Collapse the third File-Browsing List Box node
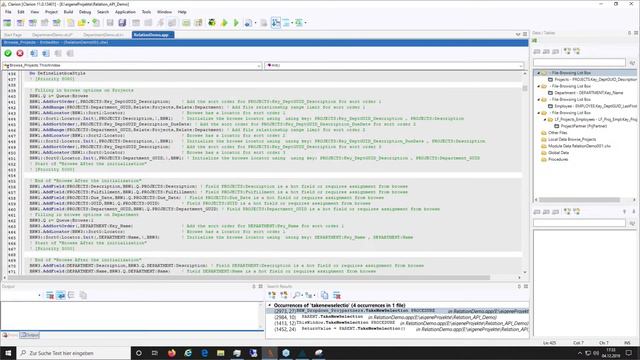640x360 pixels. (x=538, y=100)
